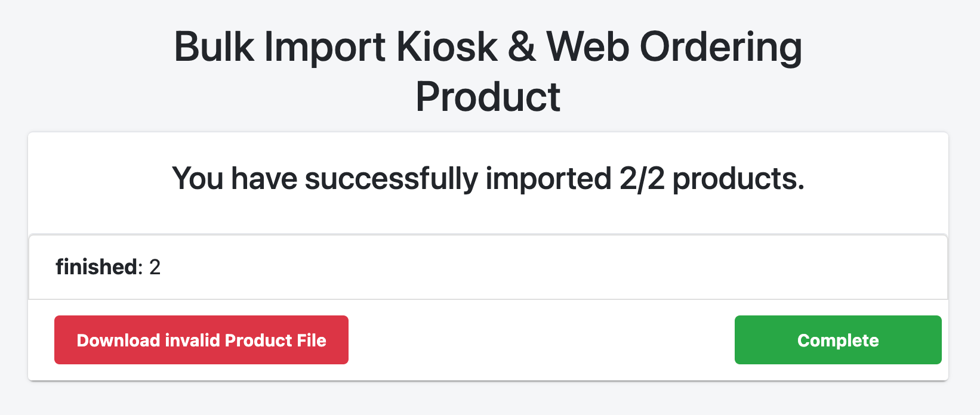Click the Complete button
Screen dimensions: 980x415
(837, 340)
